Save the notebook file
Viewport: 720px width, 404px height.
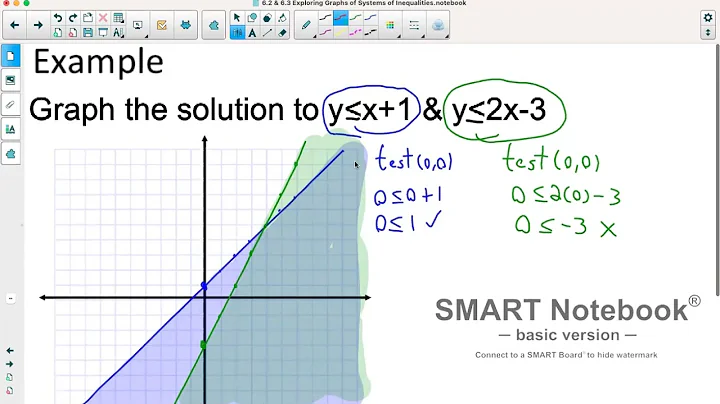[x=88, y=33]
